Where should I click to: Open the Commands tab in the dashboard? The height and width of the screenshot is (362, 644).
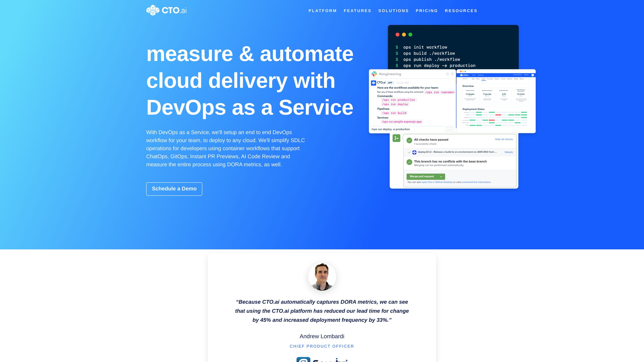click(490, 79)
